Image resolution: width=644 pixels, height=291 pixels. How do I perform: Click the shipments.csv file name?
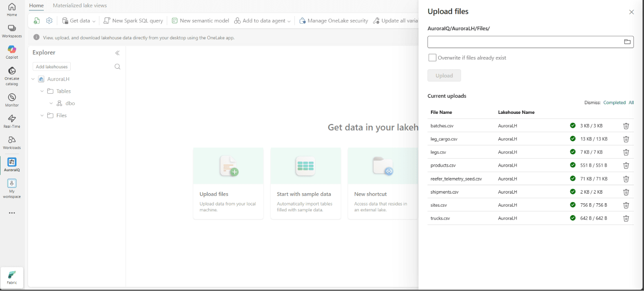[444, 192]
